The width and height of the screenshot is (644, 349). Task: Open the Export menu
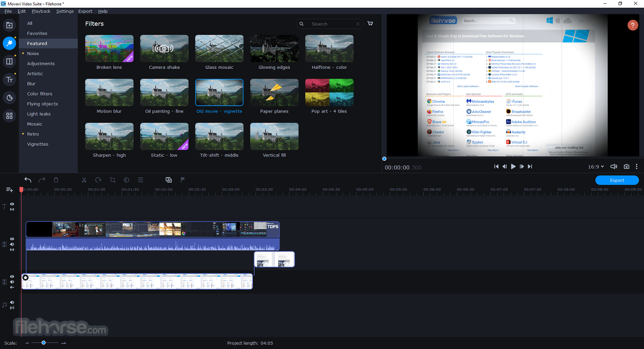[85, 11]
